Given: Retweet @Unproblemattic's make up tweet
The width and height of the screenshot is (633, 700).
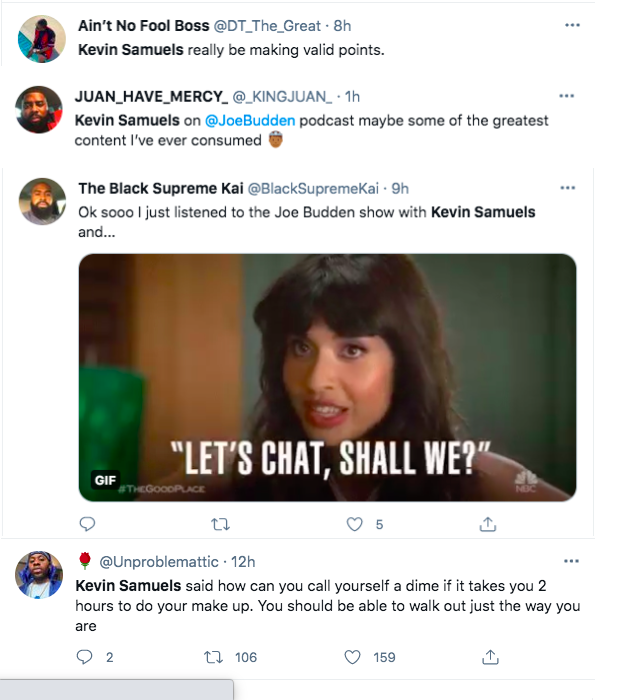Looking at the screenshot, I should (x=213, y=657).
